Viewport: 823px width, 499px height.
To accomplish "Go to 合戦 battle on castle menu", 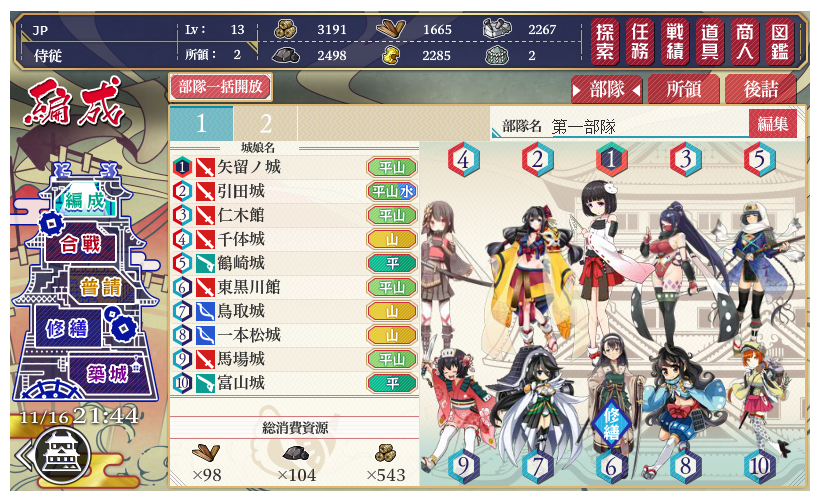I will pyautogui.click(x=80, y=244).
